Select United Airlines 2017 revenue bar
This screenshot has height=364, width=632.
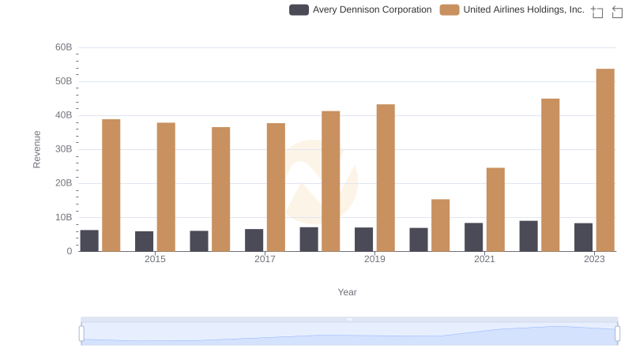tap(276, 187)
